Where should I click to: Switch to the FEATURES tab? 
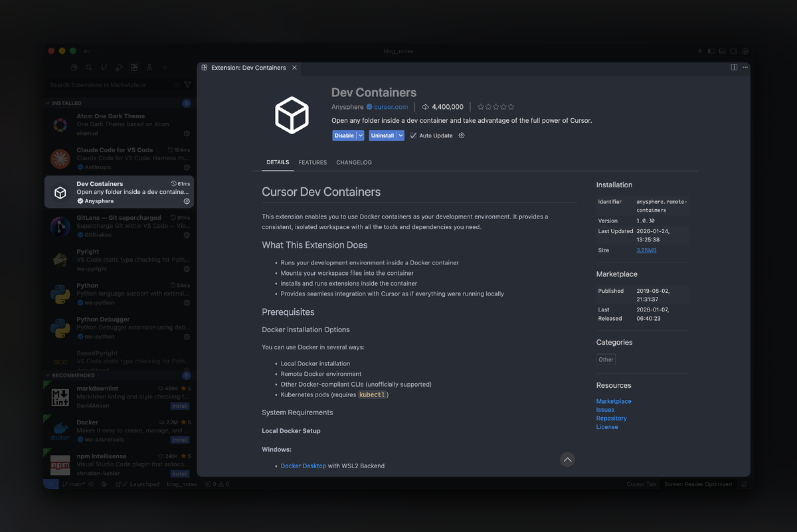312,163
